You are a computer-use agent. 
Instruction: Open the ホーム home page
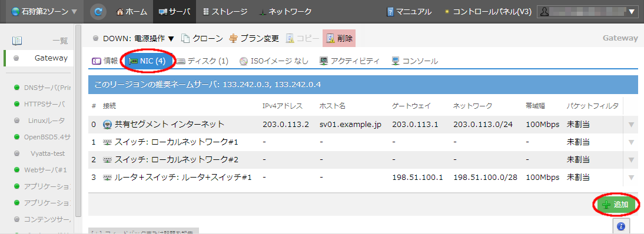pyautogui.click(x=131, y=12)
